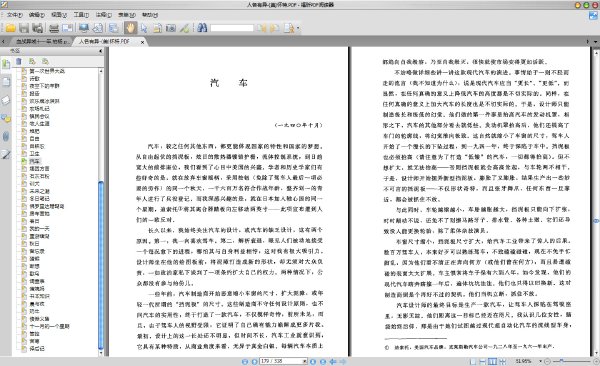Close the active PDF document tab
The image size is (600, 366).
142,42
